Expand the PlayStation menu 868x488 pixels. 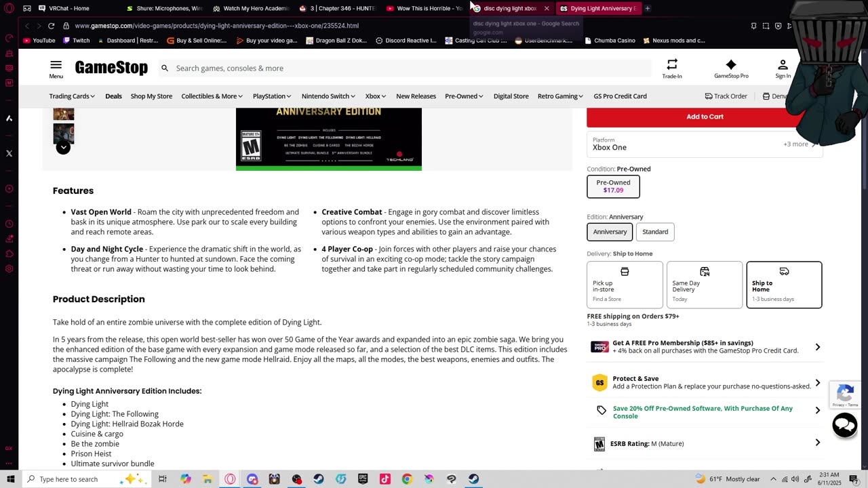click(272, 96)
